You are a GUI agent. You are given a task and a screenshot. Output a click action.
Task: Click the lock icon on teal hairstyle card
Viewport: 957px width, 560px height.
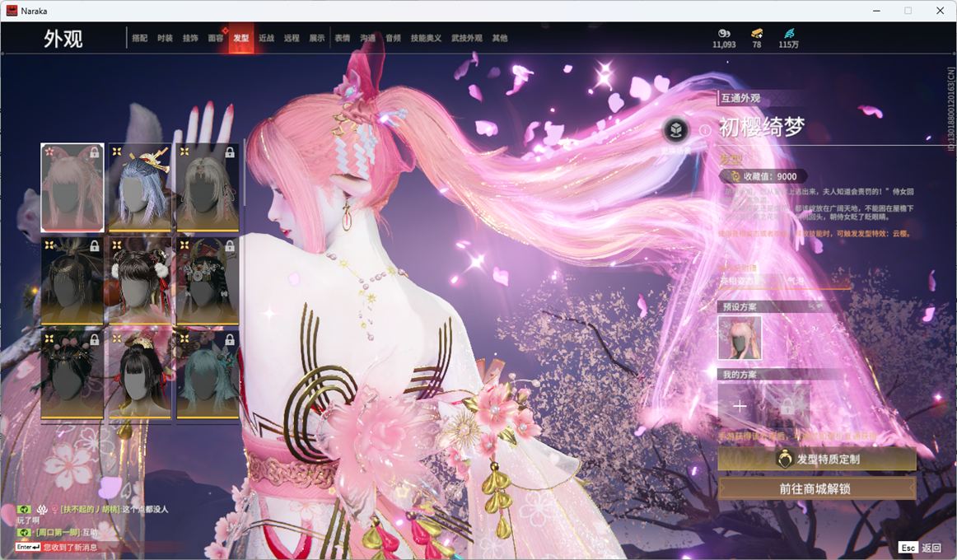pos(230,339)
